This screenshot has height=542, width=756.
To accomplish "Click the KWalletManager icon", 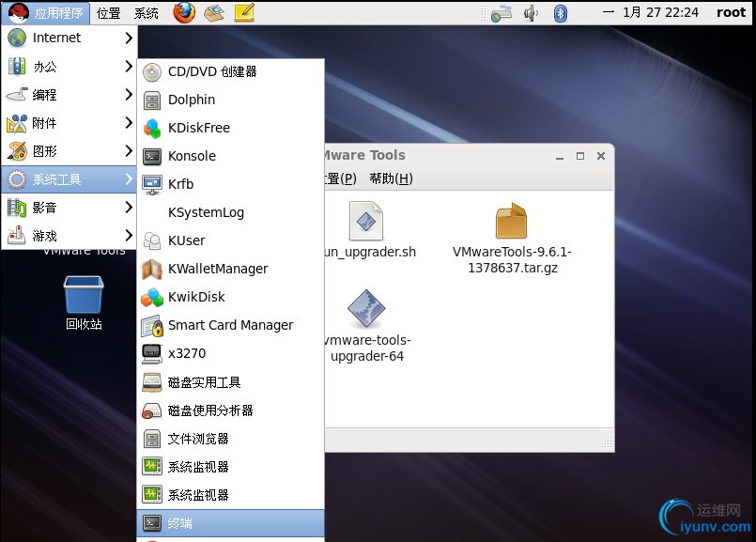I will [x=152, y=269].
